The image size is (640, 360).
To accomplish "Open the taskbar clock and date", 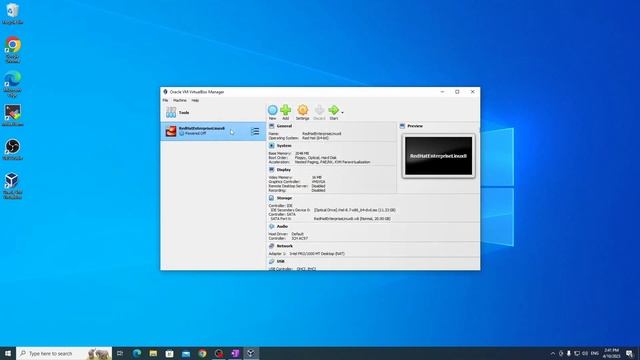I will 611,353.
